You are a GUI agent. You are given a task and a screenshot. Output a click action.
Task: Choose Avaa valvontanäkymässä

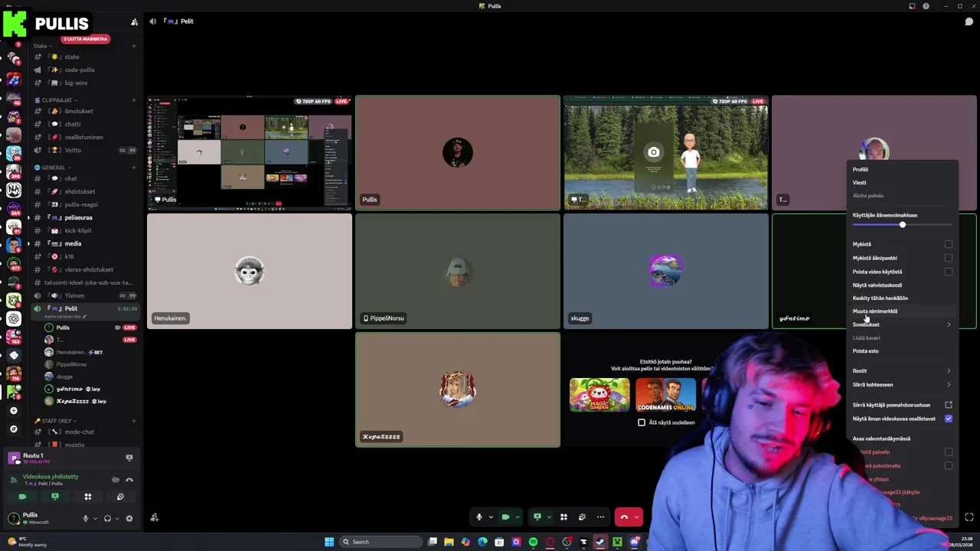click(x=902, y=439)
